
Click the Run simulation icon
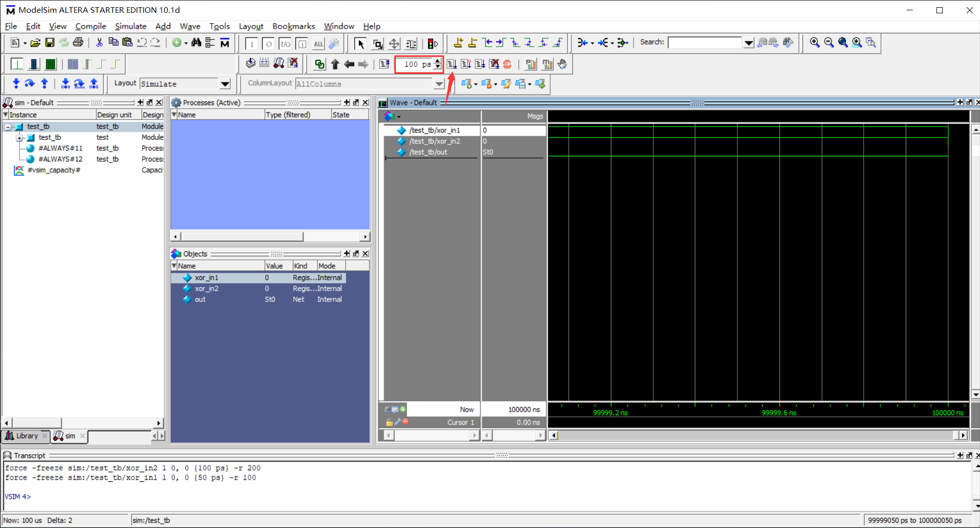(x=452, y=64)
